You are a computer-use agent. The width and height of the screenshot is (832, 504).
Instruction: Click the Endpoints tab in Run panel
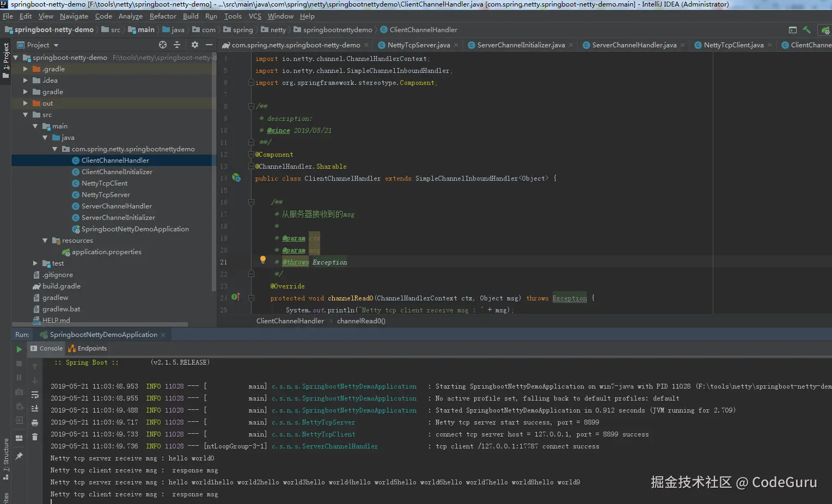click(88, 348)
